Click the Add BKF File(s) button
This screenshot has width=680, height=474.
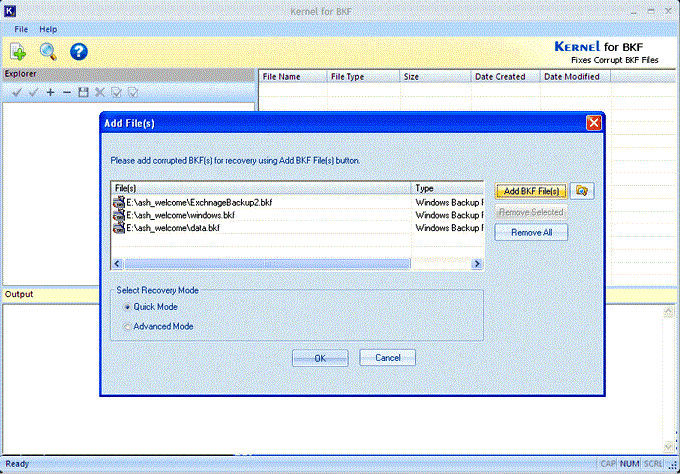point(531,191)
